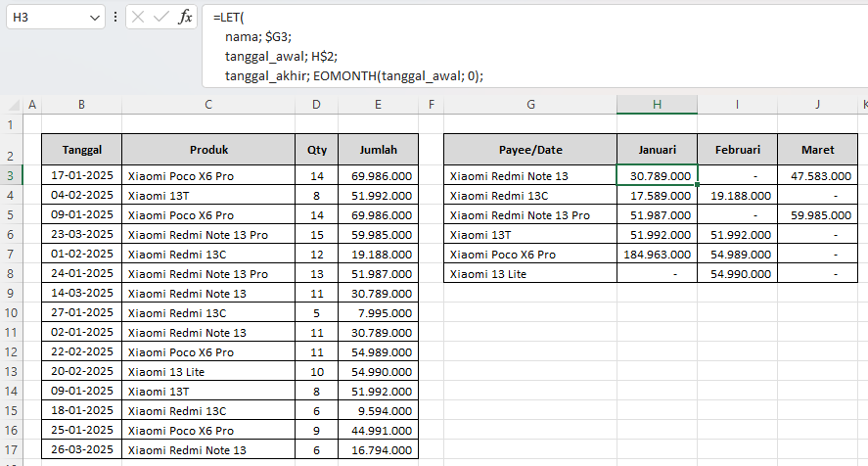Click the Produk header cell
The height and width of the screenshot is (466, 868).
(x=208, y=150)
